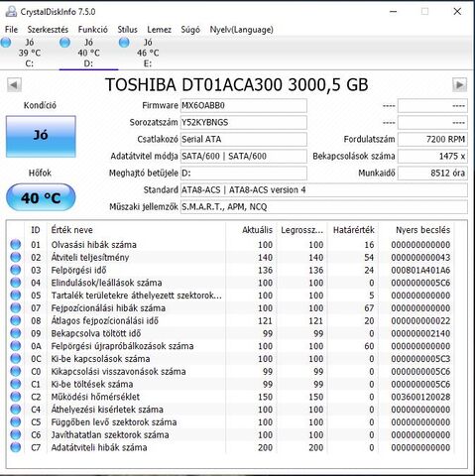
Task: Click status orb of Függőben levő szektorok row
Action: click(x=16, y=422)
